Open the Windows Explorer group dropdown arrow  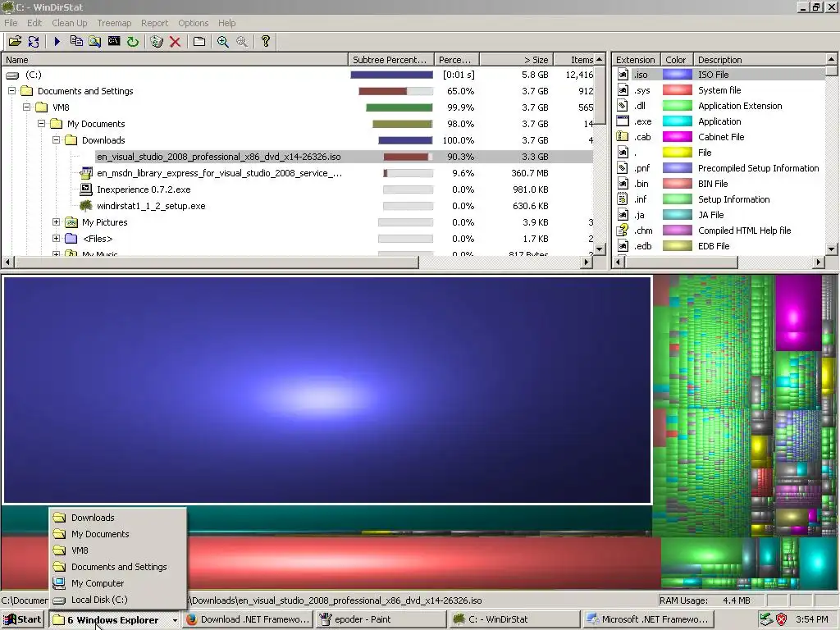pyautogui.click(x=175, y=620)
